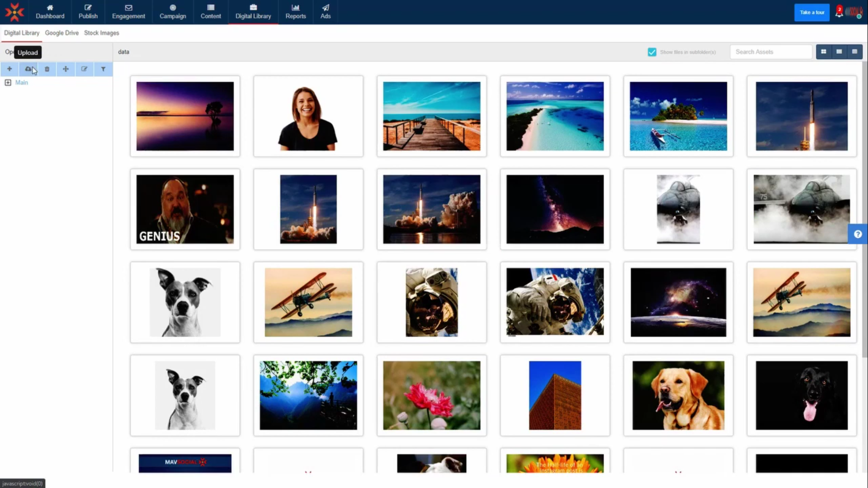Switch to list table view icon
The height and width of the screenshot is (488, 868).
pyautogui.click(x=854, y=52)
